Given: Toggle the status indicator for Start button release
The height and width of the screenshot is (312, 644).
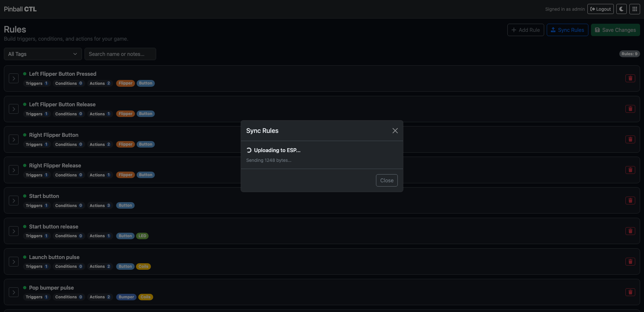Looking at the screenshot, I should pyautogui.click(x=24, y=226).
